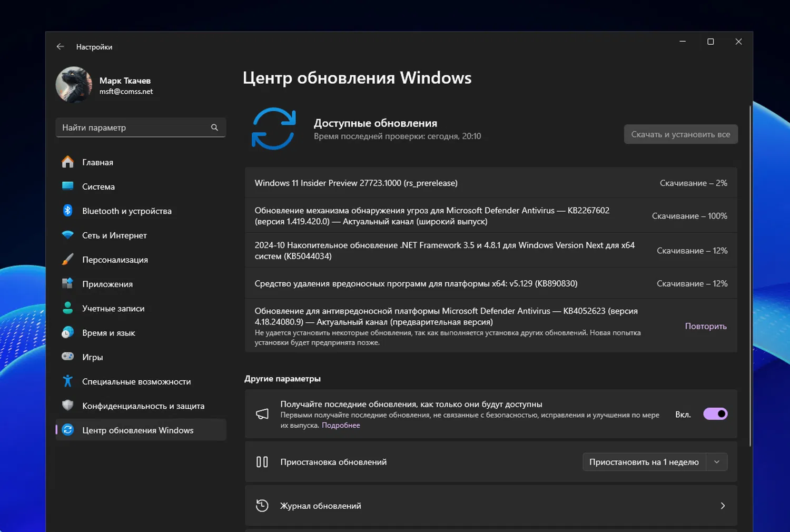Click Повторить for KB4052623 update
This screenshot has height=532, width=790.
[x=705, y=326]
